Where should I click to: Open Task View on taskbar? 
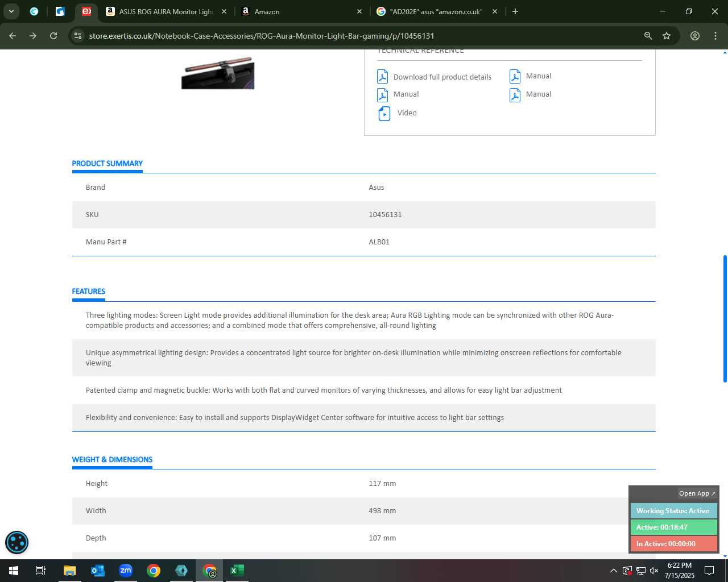pyautogui.click(x=41, y=571)
